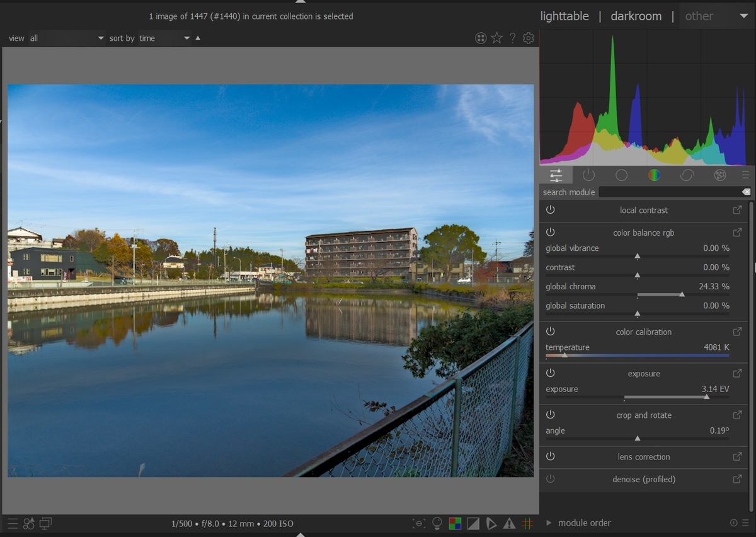The image size is (756, 537).
Task: Show the second darkroom window
Action: pyautogui.click(x=46, y=523)
